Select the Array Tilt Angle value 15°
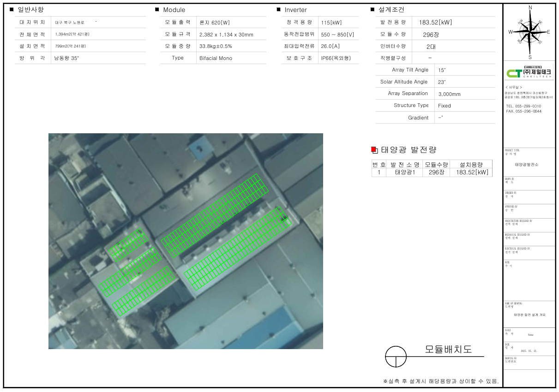 [442, 70]
